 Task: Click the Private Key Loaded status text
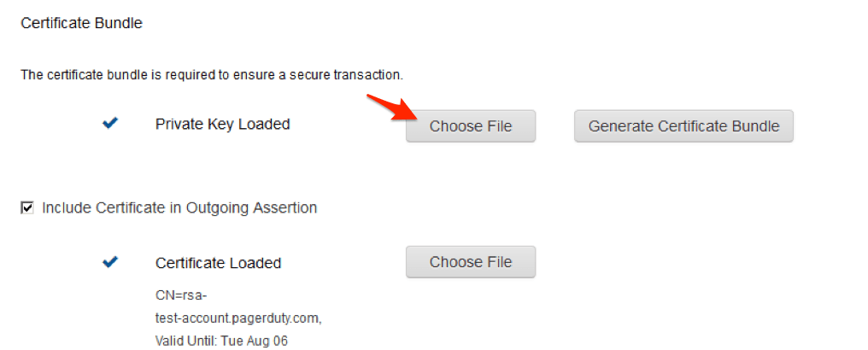tap(222, 125)
